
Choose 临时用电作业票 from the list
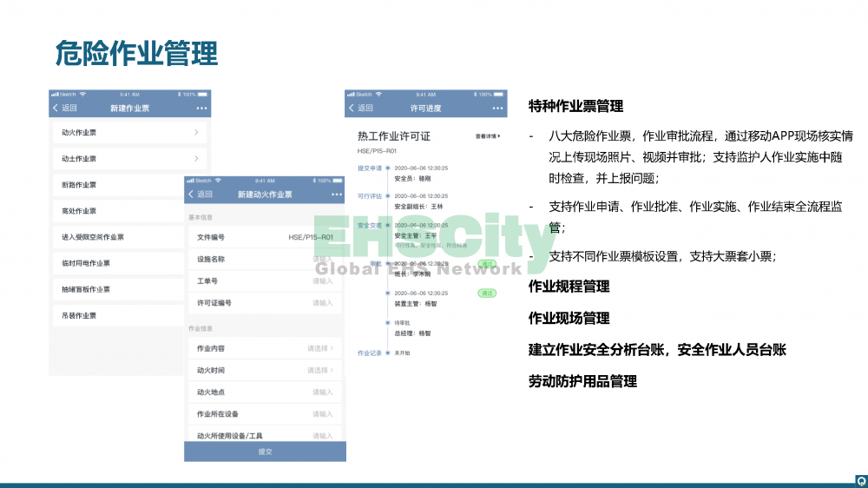point(86,263)
